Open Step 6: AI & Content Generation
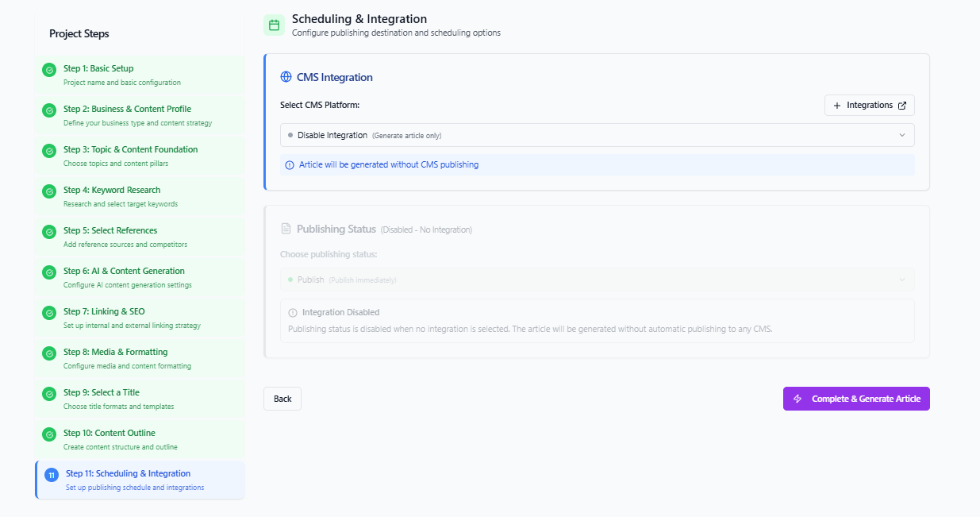980x517 pixels. tap(140, 277)
